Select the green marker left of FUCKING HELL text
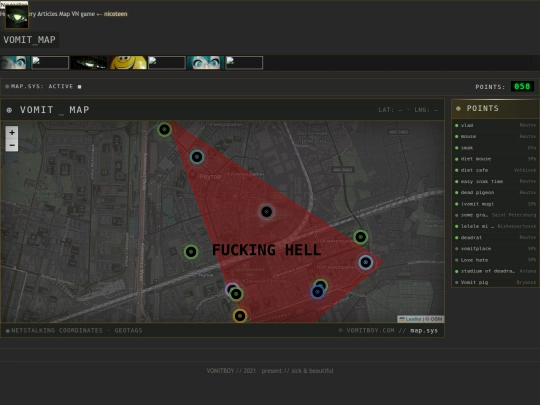The image size is (540, 405). click(191, 252)
